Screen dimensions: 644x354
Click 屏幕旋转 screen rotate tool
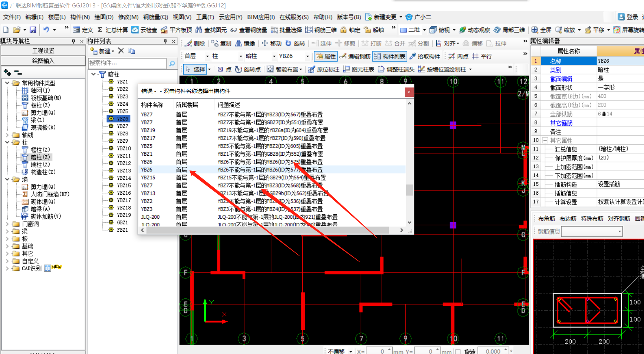[x=628, y=30]
